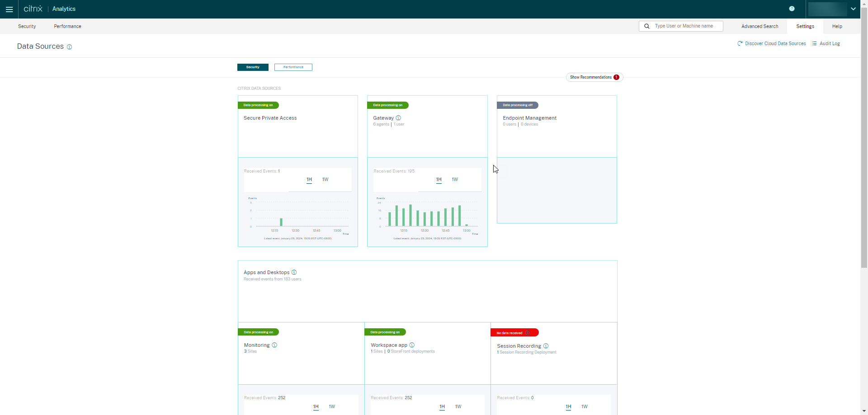
Task: Open the hamburger navigation menu
Action: click(9, 9)
